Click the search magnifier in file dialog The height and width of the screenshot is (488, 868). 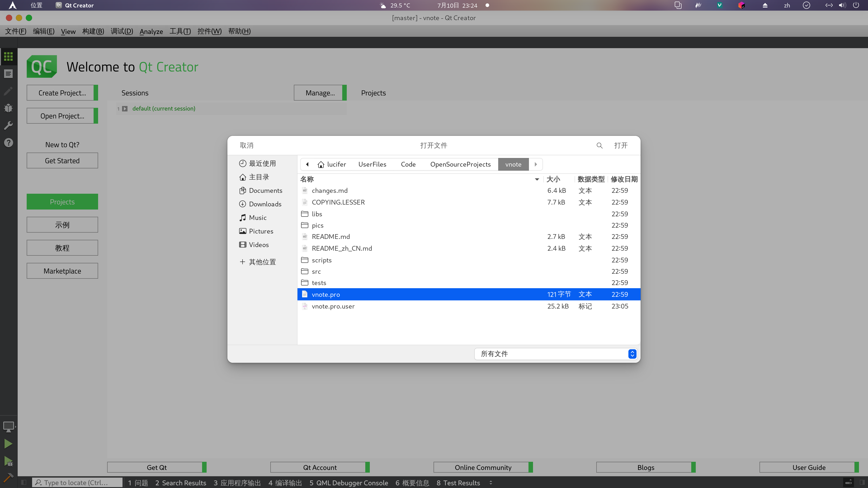[599, 145]
